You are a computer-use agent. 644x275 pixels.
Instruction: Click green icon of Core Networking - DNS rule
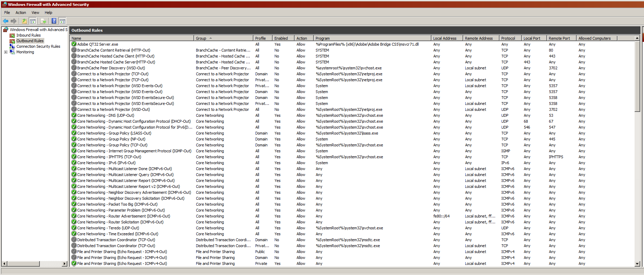(74, 115)
